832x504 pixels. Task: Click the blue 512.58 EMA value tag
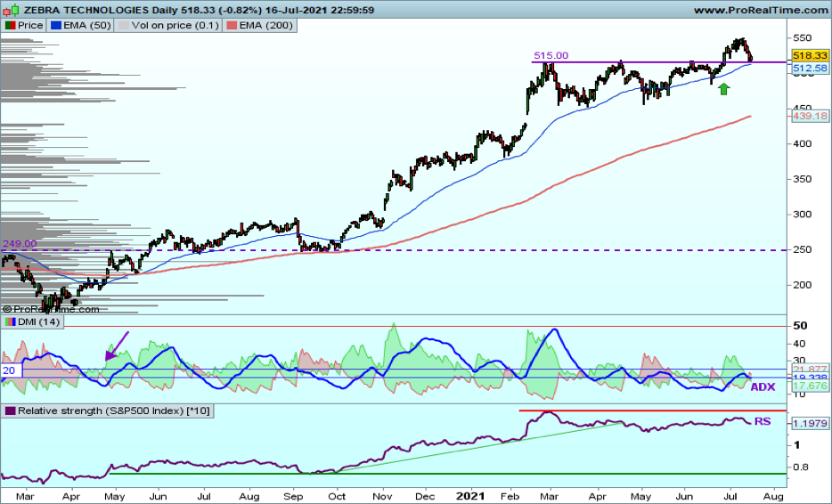tap(810, 68)
